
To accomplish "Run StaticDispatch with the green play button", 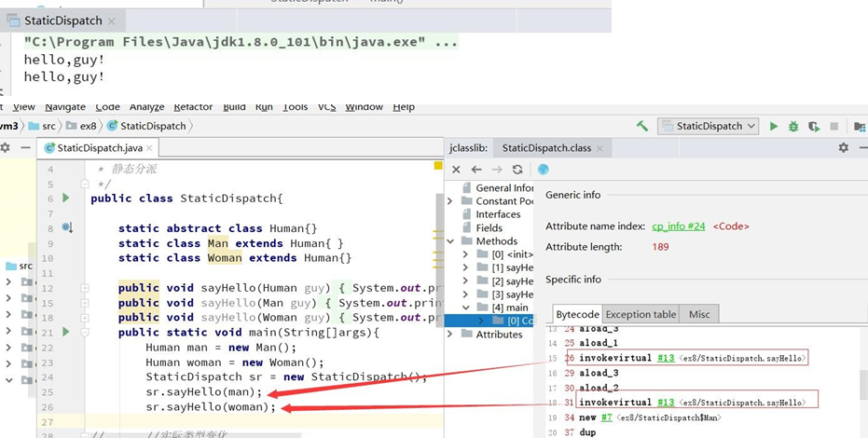I will pos(773,126).
